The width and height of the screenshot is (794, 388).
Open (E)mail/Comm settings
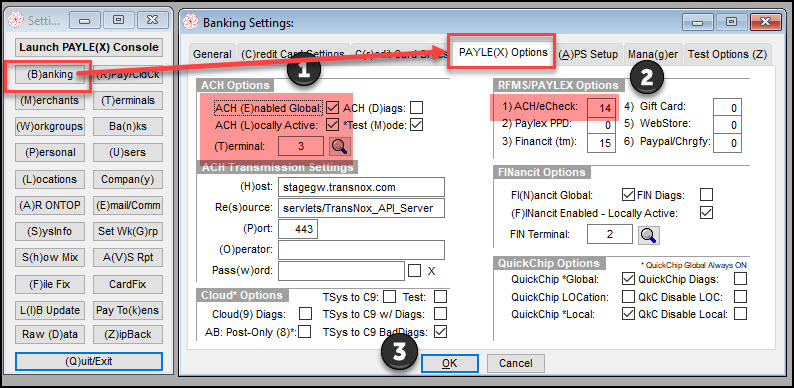[128, 206]
